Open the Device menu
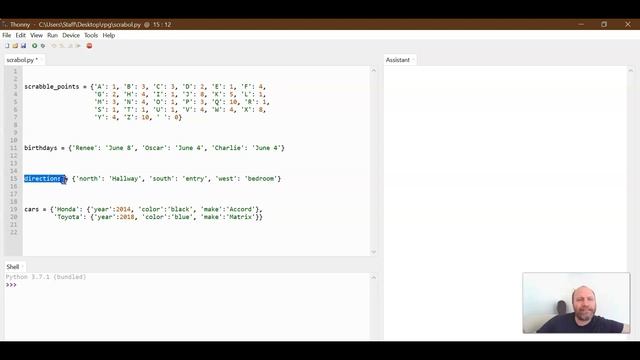640x360 pixels. [71, 36]
